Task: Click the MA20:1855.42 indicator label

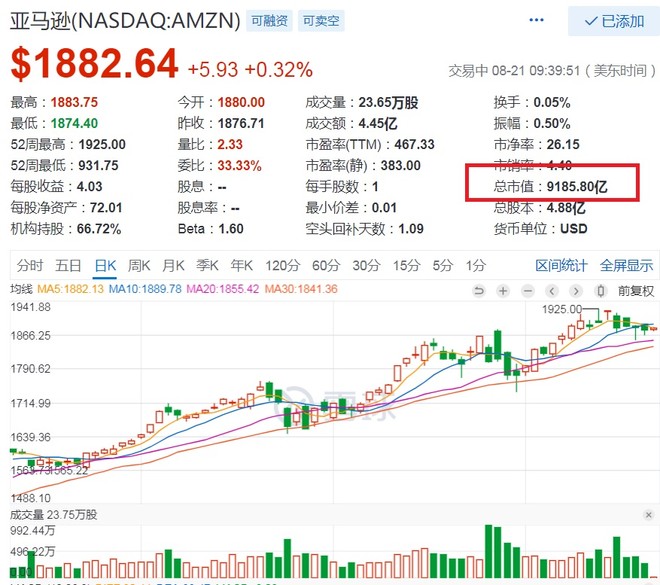Action: pyautogui.click(x=223, y=289)
